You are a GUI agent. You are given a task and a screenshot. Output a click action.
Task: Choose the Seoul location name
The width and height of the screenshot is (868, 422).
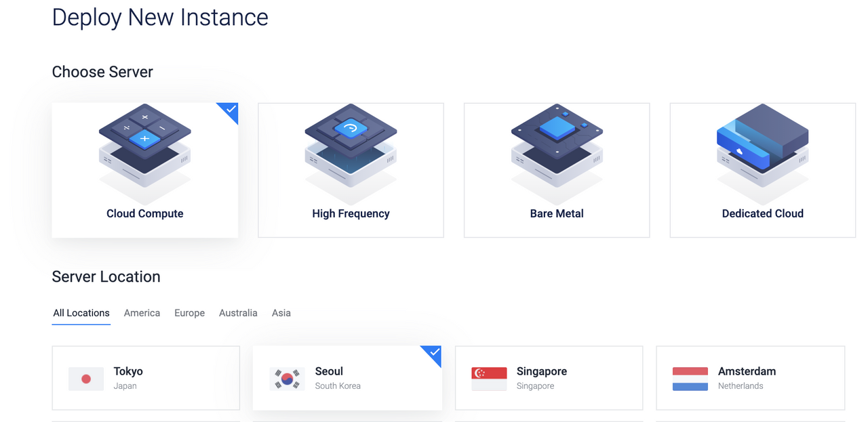coord(329,371)
